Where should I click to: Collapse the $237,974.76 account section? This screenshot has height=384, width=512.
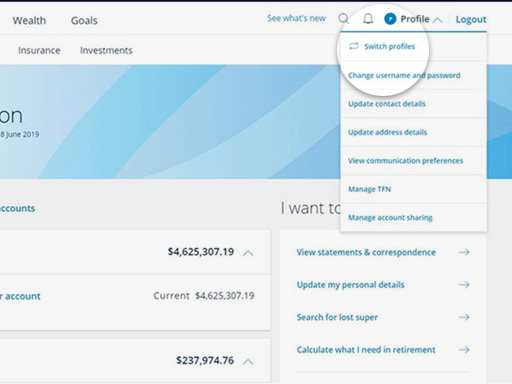pos(248,361)
